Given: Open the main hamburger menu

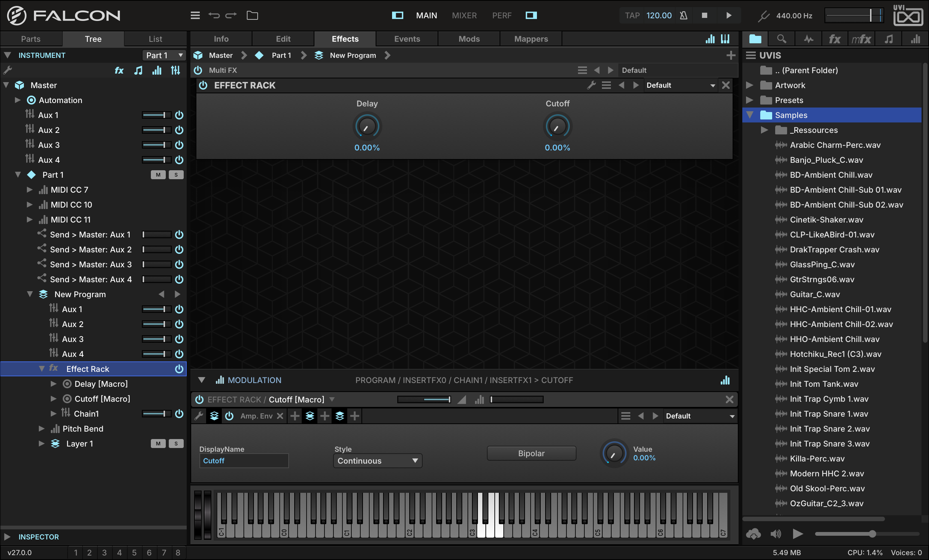Looking at the screenshot, I should (x=195, y=15).
